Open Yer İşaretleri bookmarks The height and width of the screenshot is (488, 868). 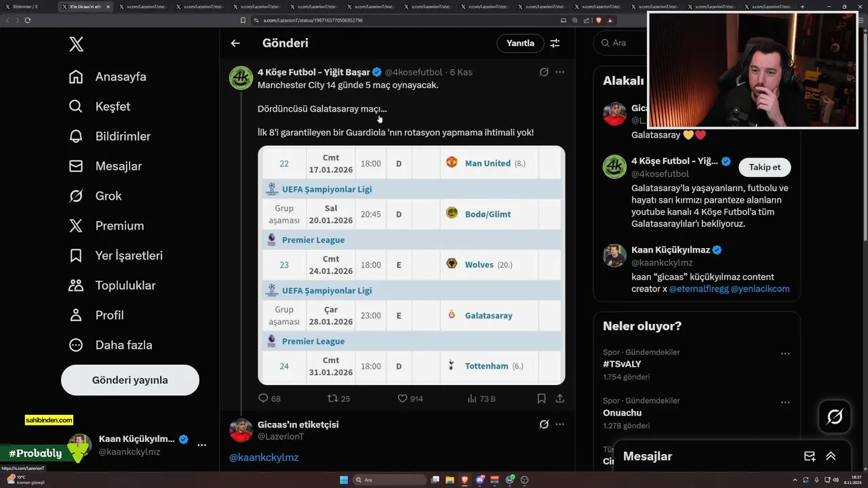point(116,256)
